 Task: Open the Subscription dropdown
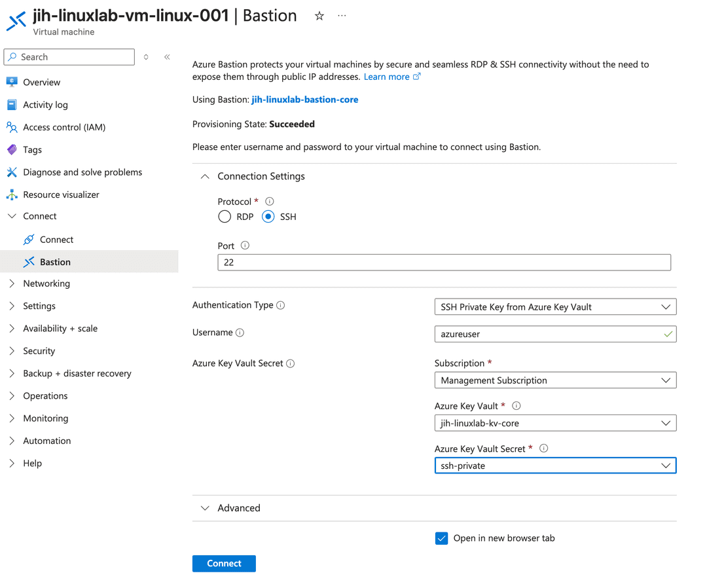pos(554,380)
